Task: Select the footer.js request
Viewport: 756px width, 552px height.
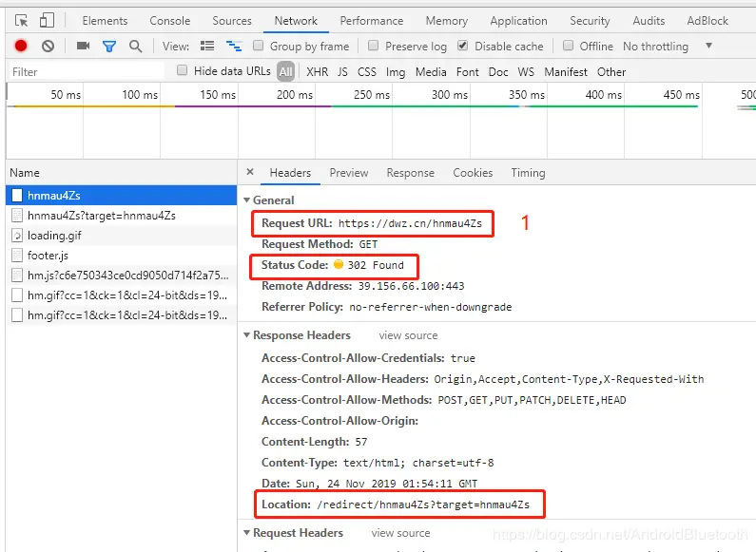Action: click(x=122, y=256)
